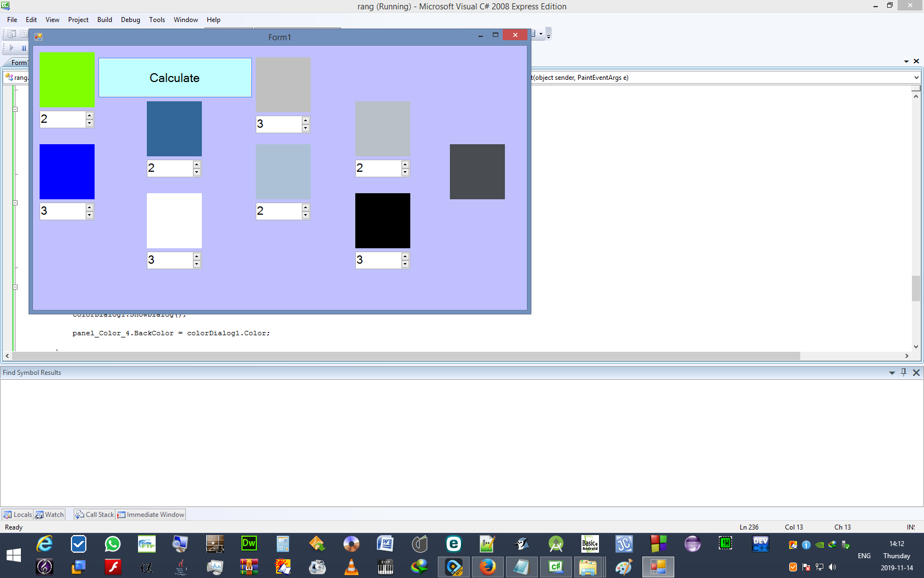Increase value under the bright blue panel
This screenshot has width=924, height=578.
click(89, 208)
